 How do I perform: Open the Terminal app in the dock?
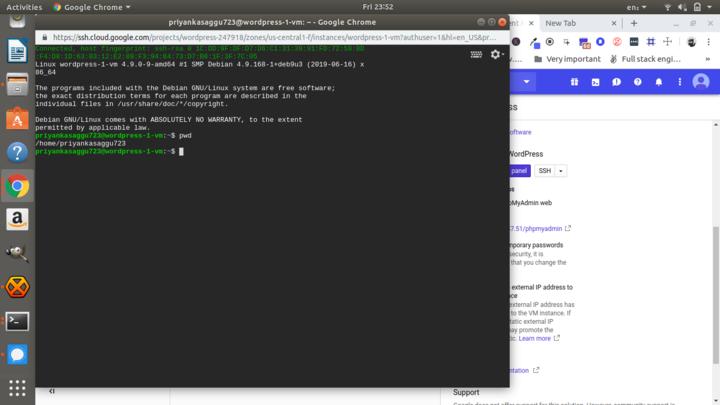pos(17,321)
